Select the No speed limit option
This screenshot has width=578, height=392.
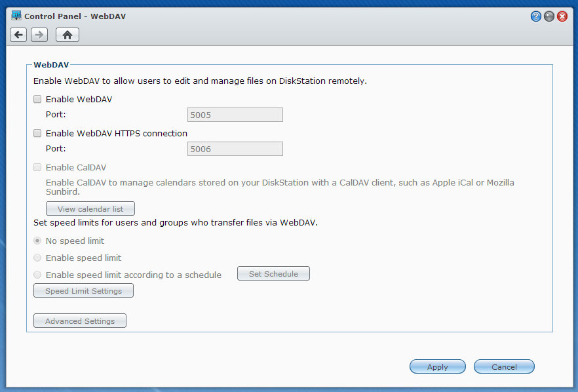(x=37, y=241)
